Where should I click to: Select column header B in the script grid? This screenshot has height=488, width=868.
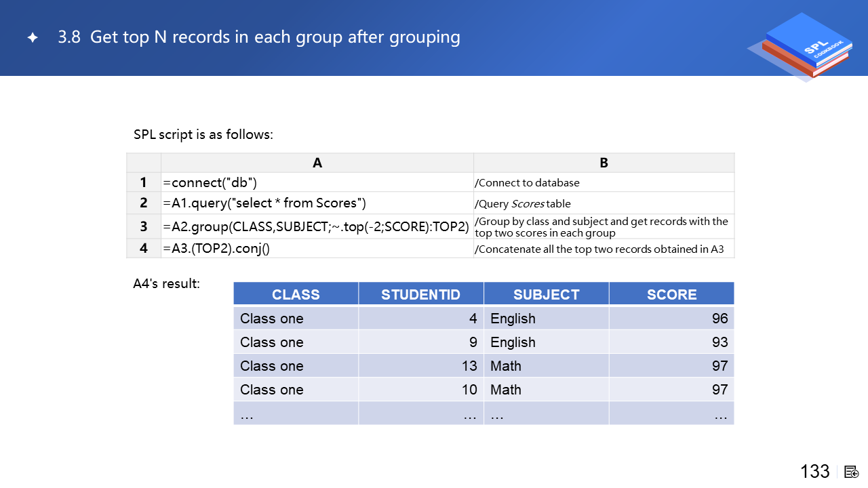604,163
